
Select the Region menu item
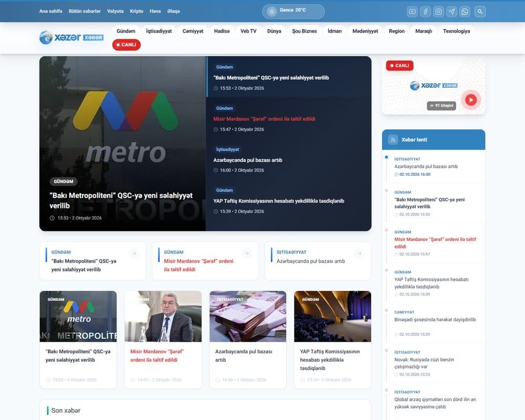[396, 31]
